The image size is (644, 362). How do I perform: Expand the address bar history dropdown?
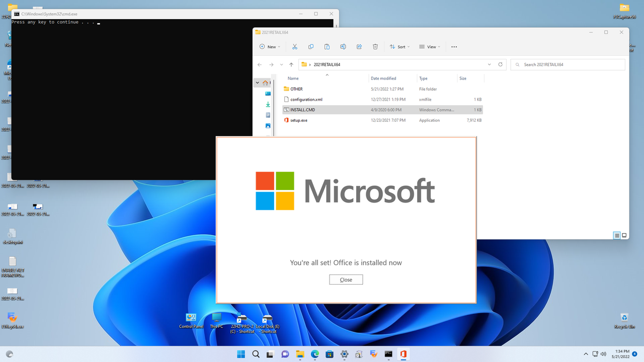pos(490,64)
